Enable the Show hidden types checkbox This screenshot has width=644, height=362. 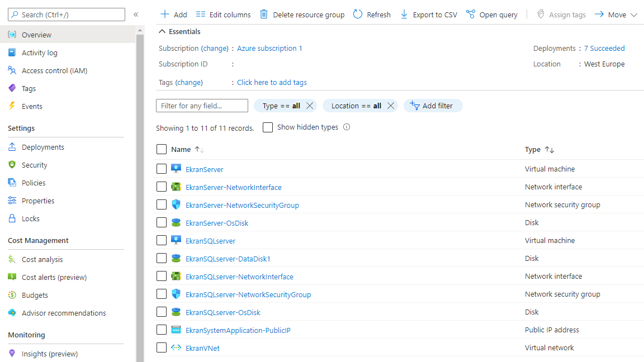coord(268,127)
